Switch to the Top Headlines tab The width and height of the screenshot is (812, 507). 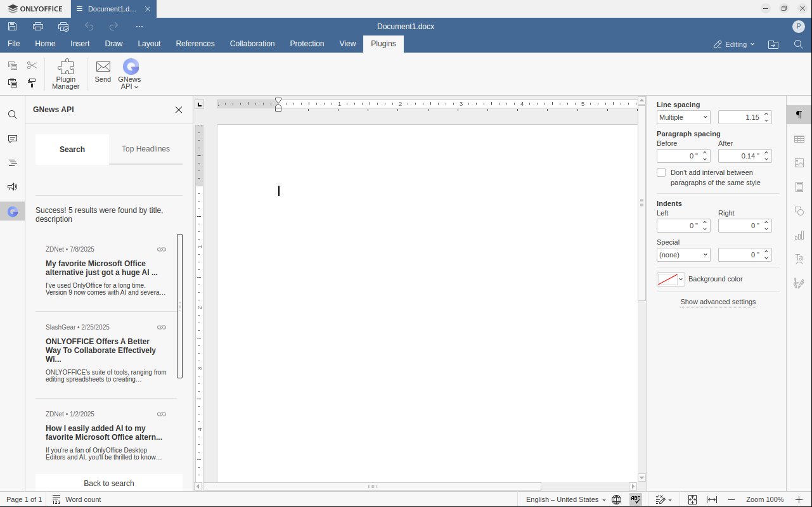(x=146, y=149)
